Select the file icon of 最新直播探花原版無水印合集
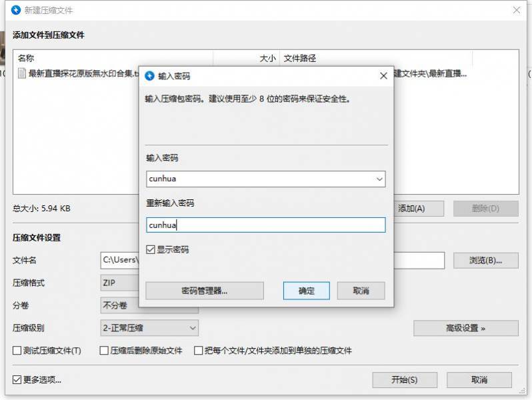 (x=21, y=73)
